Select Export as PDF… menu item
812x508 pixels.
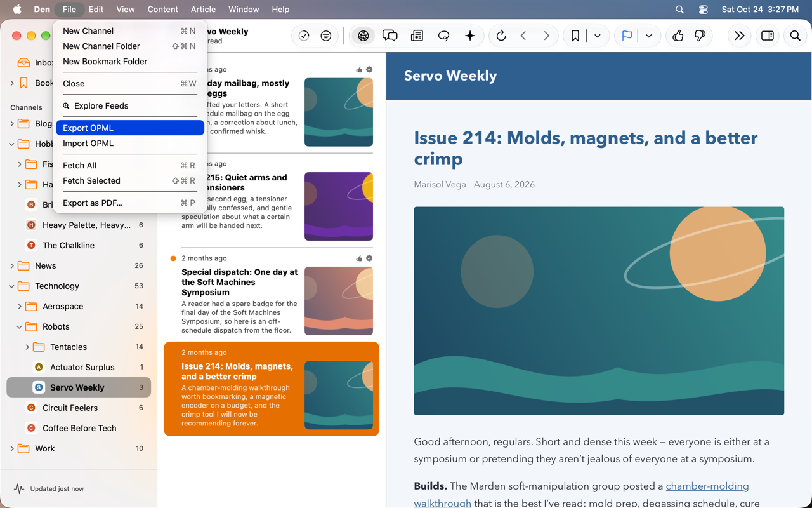tap(130, 203)
